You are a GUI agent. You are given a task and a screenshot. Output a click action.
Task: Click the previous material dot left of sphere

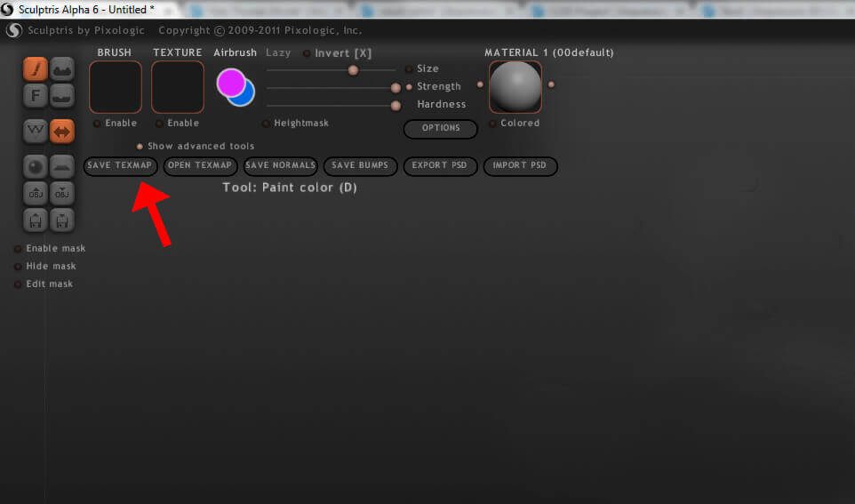pyautogui.click(x=480, y=84)
